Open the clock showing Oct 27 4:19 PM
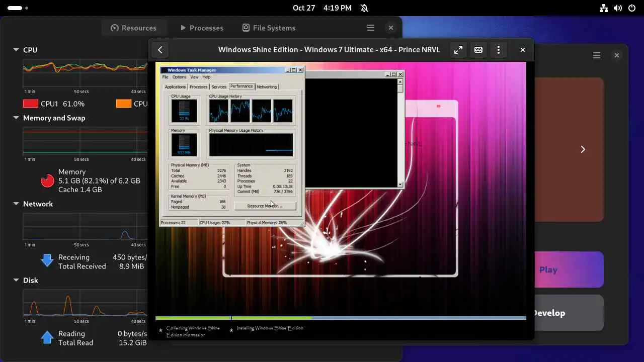Image resolution: width=644 pixels, height=362 pixels. coord(322,8)
